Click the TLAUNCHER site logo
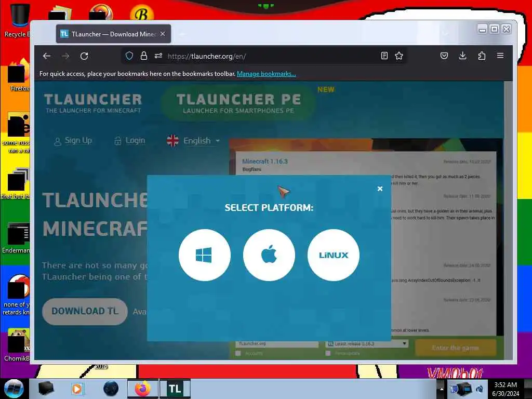Screen dimensions: 532x399 (x=93, y=103)
